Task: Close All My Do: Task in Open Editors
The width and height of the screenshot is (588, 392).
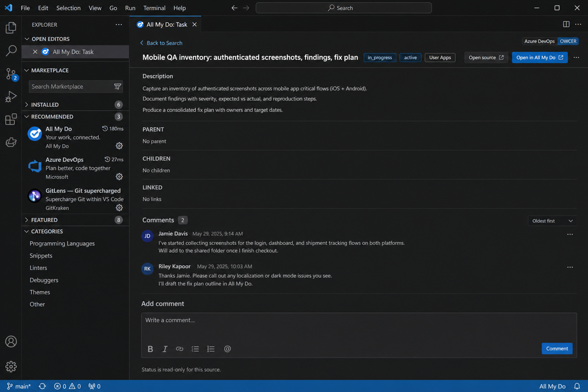Action: (35, 52)
